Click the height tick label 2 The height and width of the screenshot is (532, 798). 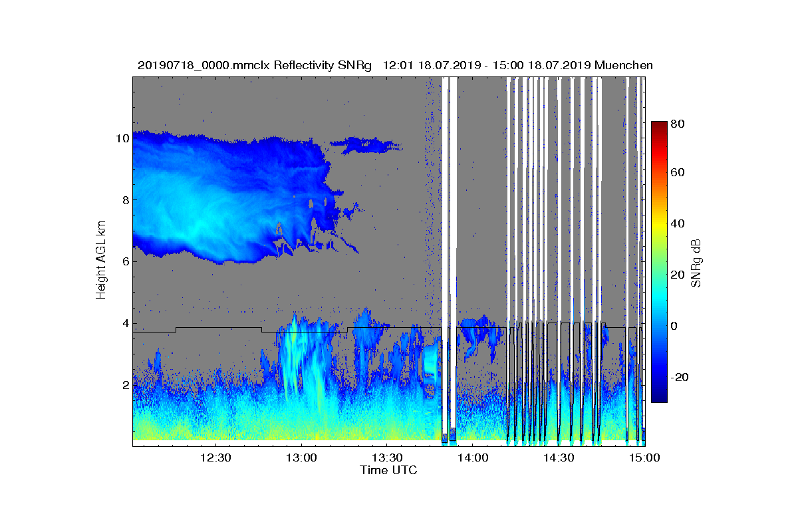pos(124,384)
